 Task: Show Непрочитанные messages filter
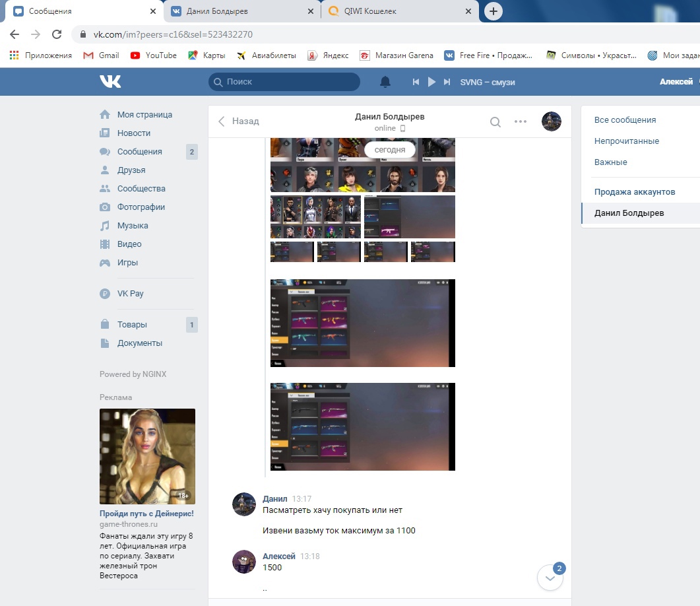pos(626,141)
